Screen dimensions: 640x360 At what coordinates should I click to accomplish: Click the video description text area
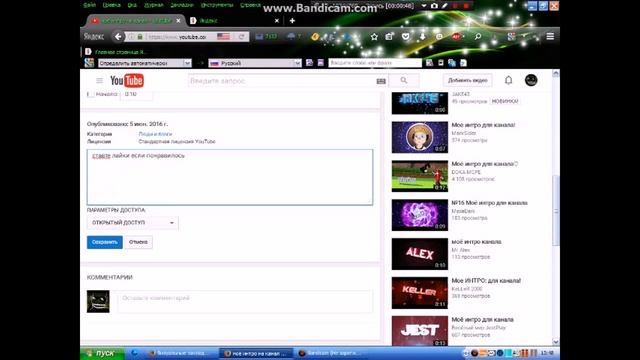[230, 177]
